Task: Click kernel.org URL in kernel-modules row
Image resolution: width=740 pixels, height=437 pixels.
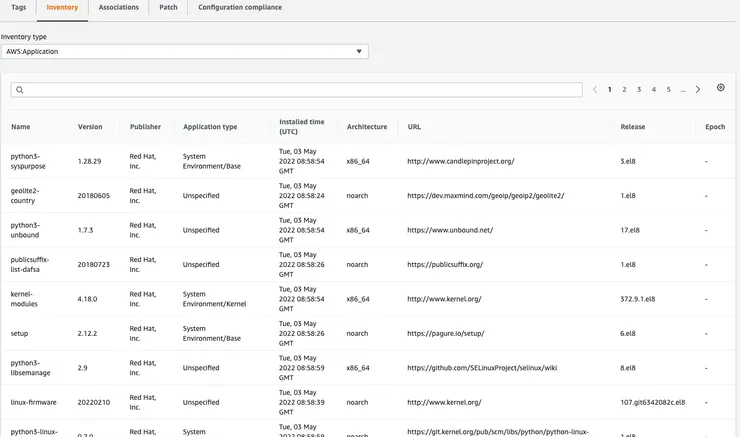Action: pos(444,299)
